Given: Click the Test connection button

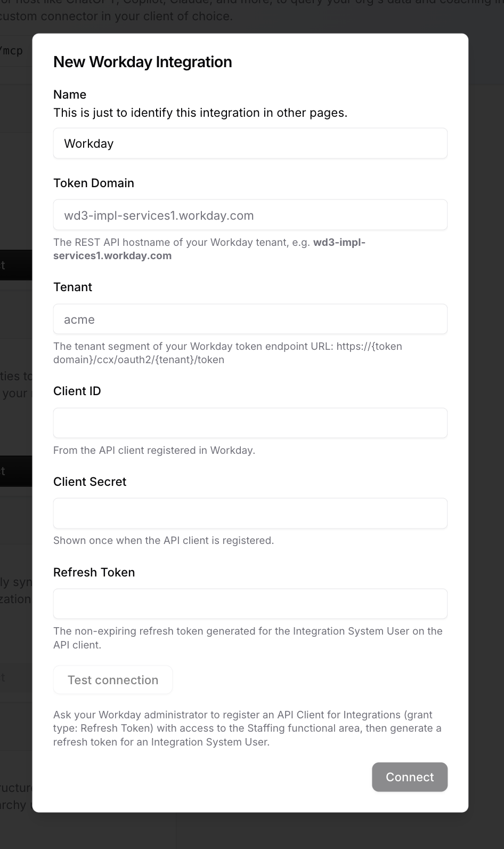Looking at the screenshot, I should pyautogui.click(x=113, y=680).
